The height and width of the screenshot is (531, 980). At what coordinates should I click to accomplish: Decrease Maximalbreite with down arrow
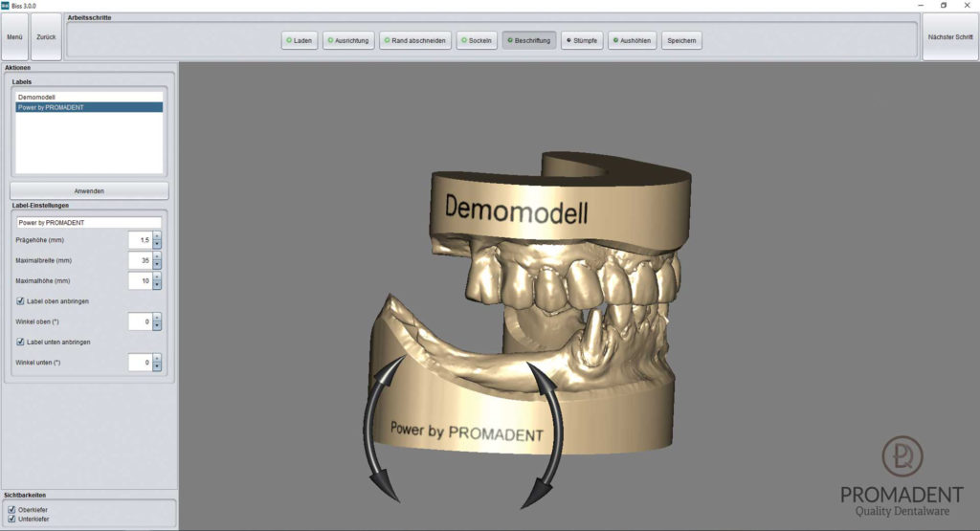[x=157, y=265]
